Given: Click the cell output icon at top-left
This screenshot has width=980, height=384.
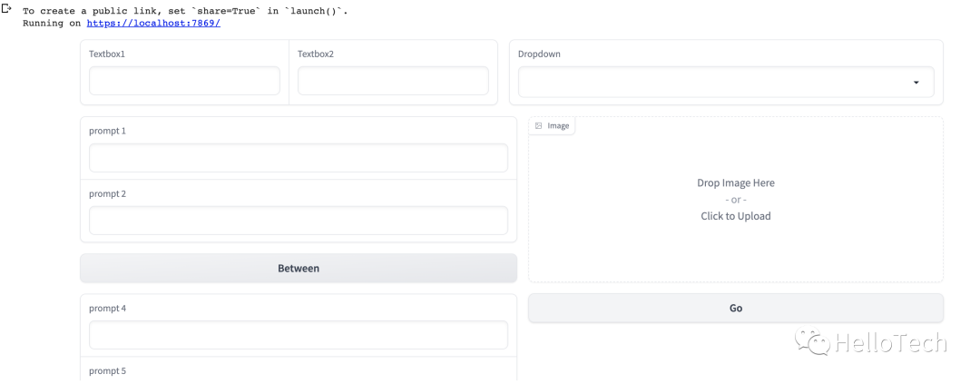Looking at the screenshot, I should 7,9.
